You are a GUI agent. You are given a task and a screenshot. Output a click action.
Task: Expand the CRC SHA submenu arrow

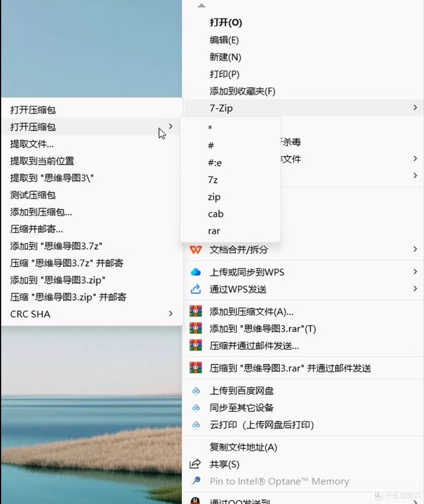pyautogui.click(x=170, y=313)
